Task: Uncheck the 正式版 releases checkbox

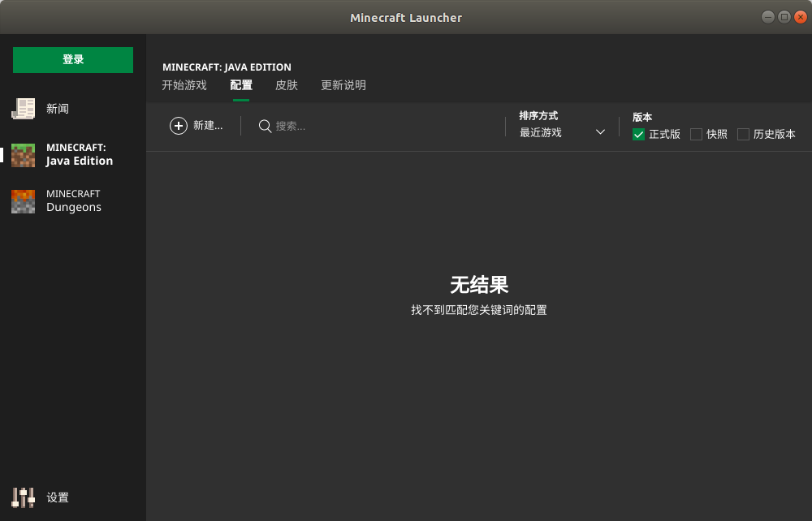Action: 638,135
